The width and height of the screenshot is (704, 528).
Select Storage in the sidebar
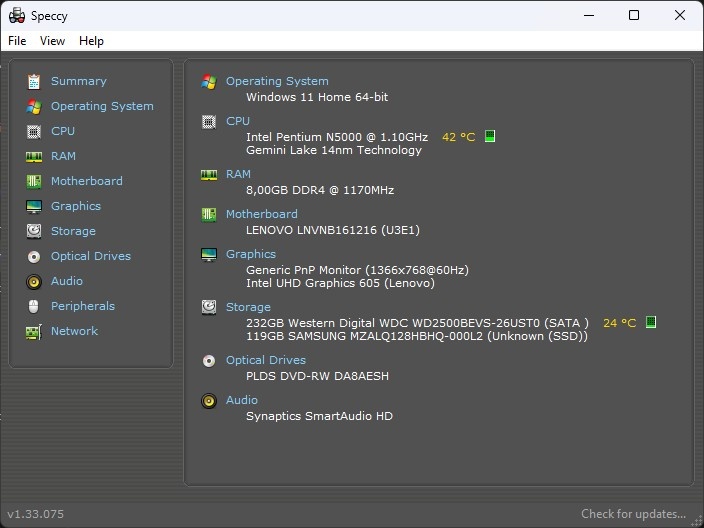[73, 231]
